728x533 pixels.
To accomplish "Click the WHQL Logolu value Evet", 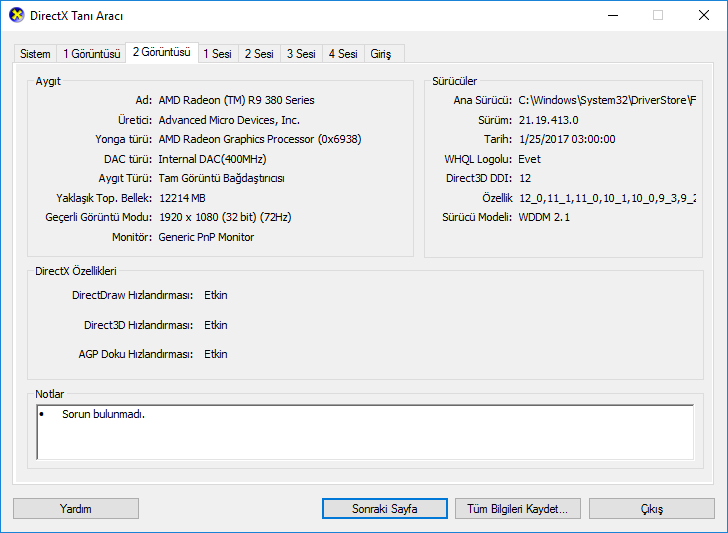I will 529,159.
